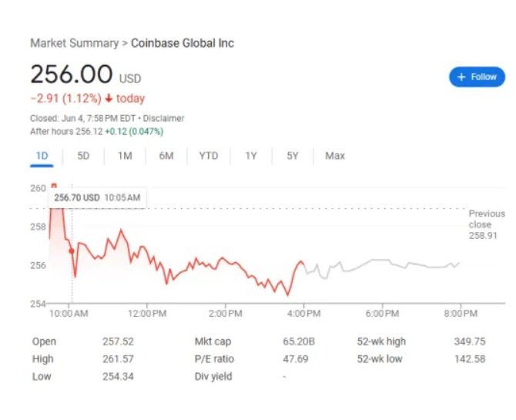Click the 256.70 USD price tooltip
Image resolution: width=516 pixels, height=420 pixels.
pos(97,198)
